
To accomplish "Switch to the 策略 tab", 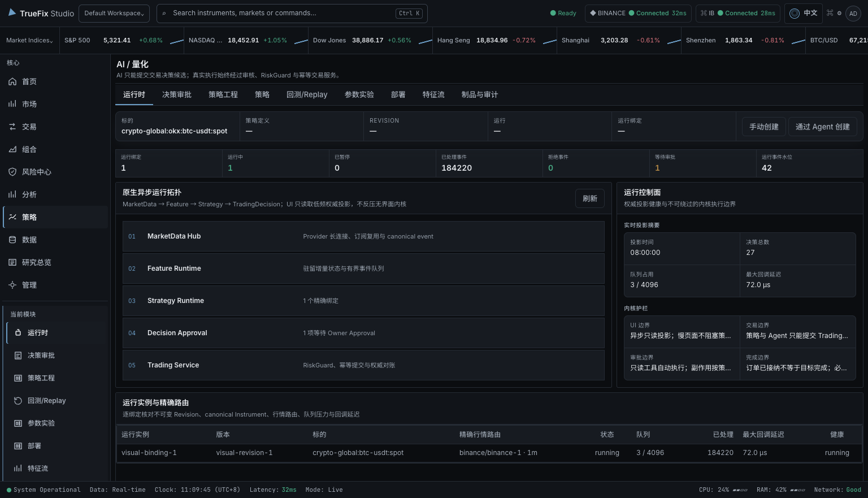I will tap(262, 94).
